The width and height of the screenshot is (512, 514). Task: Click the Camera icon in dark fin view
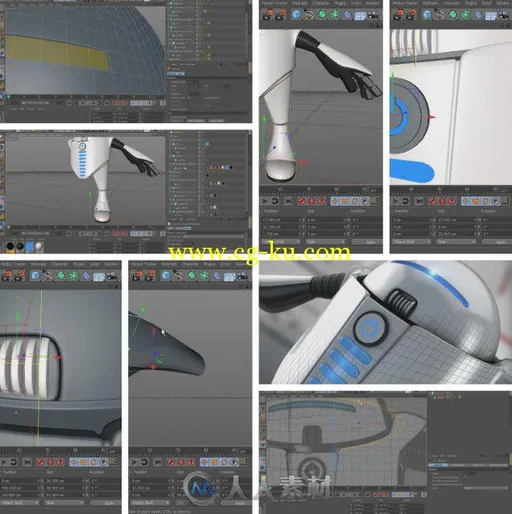pos(243,276)
